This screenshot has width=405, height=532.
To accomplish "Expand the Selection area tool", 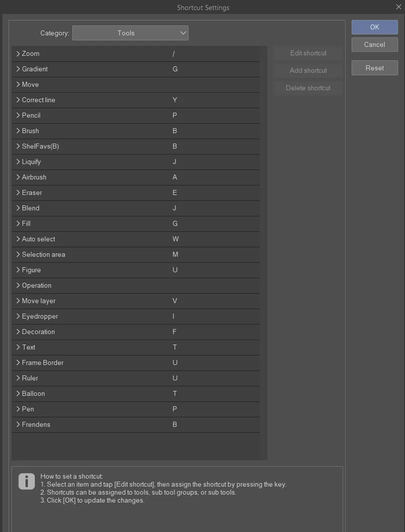I will coord(18,254).
